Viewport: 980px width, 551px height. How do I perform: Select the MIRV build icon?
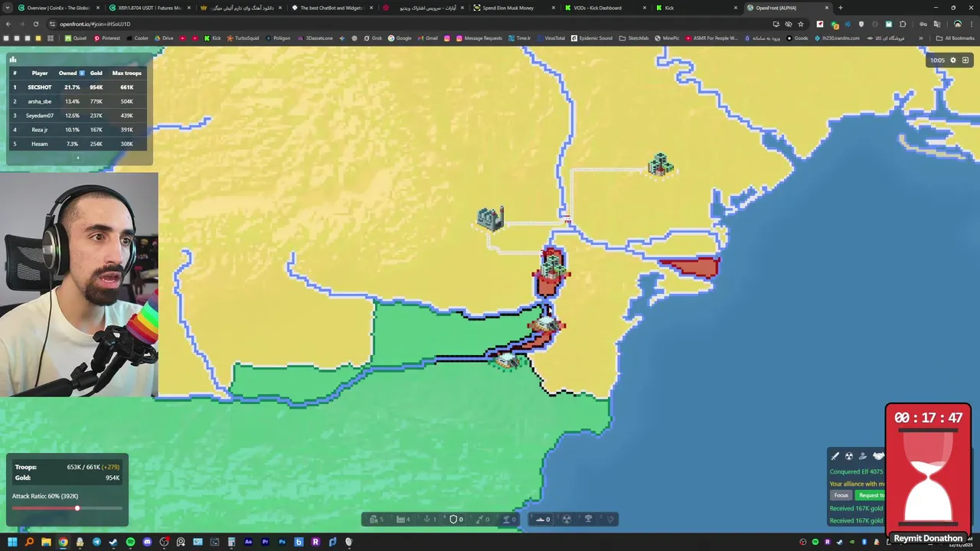pyautogui.click(x=609, y=519)
